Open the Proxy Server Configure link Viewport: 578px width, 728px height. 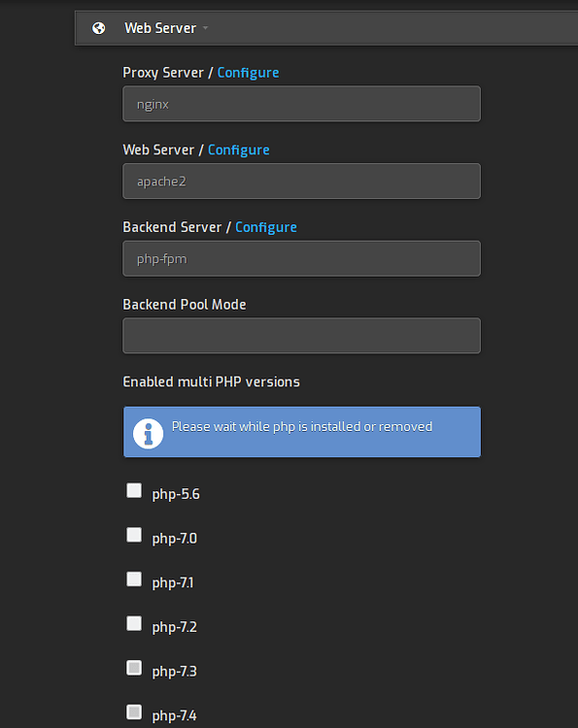point(248,73)
